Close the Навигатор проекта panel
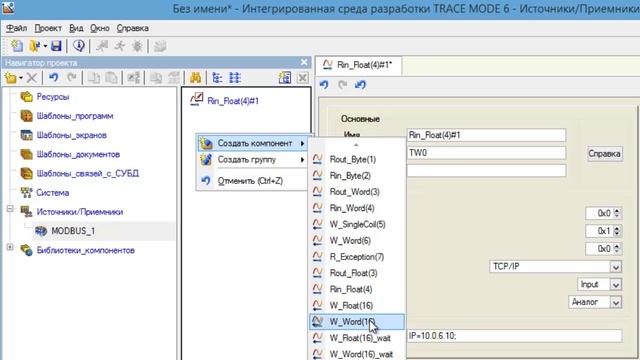The width and height of the screenshot is (640, 360). pyautogui.click(x=304, y=62)
